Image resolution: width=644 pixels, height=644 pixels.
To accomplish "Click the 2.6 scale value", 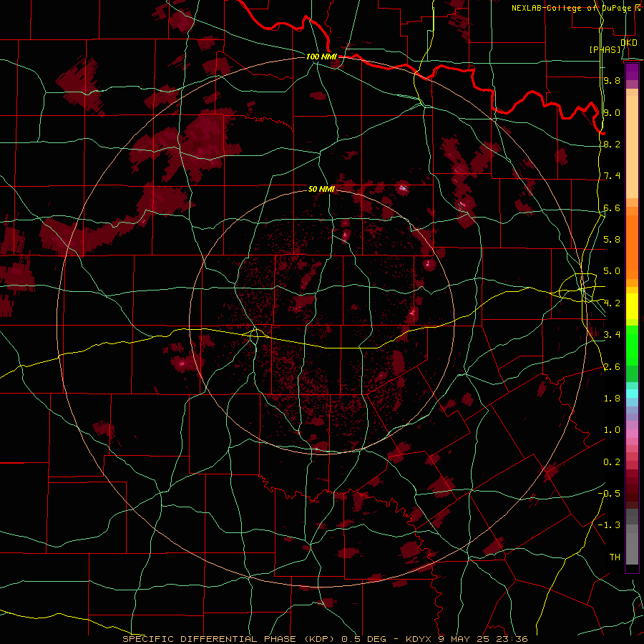I will [612, 367].
